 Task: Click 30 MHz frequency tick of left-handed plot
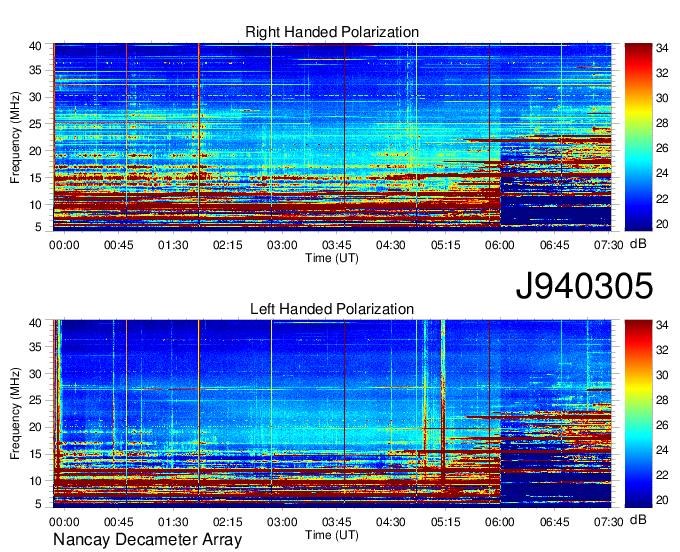[x=35, y=374]
